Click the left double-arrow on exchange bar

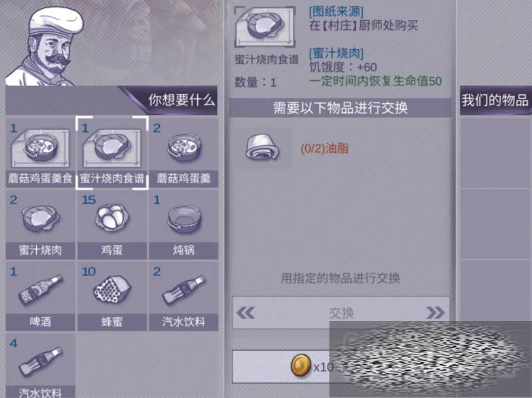[x=245, y=312]
